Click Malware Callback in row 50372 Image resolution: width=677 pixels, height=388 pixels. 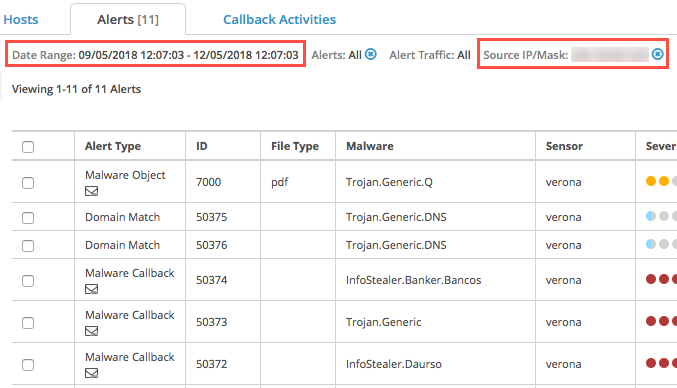pyautogui.click(x=130, y=357)
